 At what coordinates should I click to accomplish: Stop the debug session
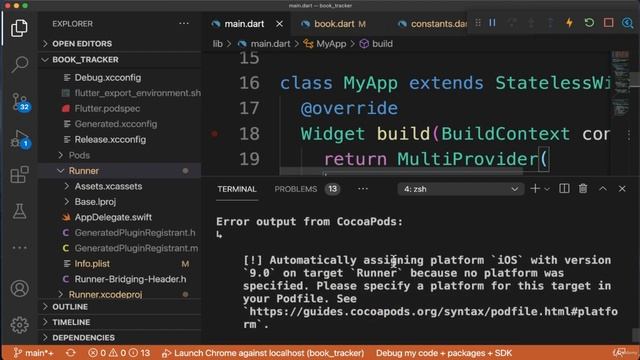(x=609, y=23)
